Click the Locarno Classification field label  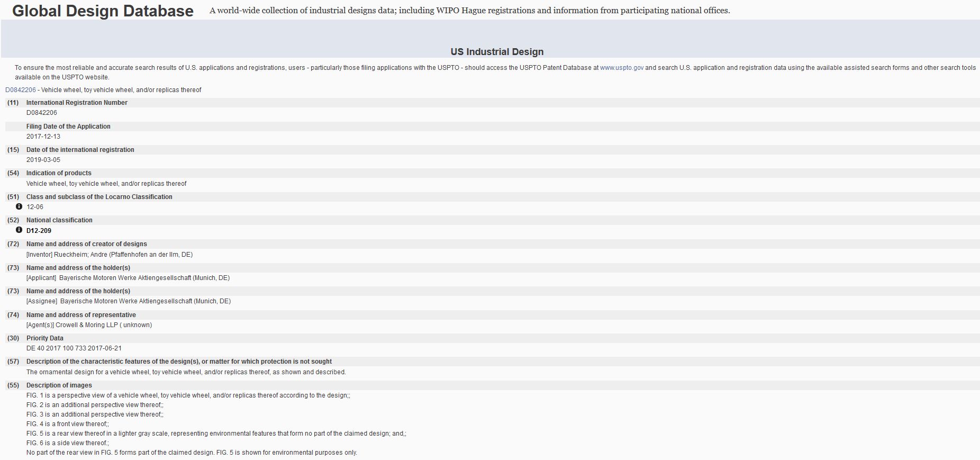99,197
